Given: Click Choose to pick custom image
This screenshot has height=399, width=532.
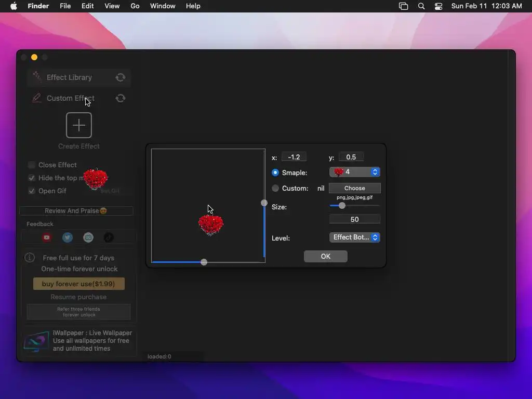Looking at the screenshot, I should [354, 188].
